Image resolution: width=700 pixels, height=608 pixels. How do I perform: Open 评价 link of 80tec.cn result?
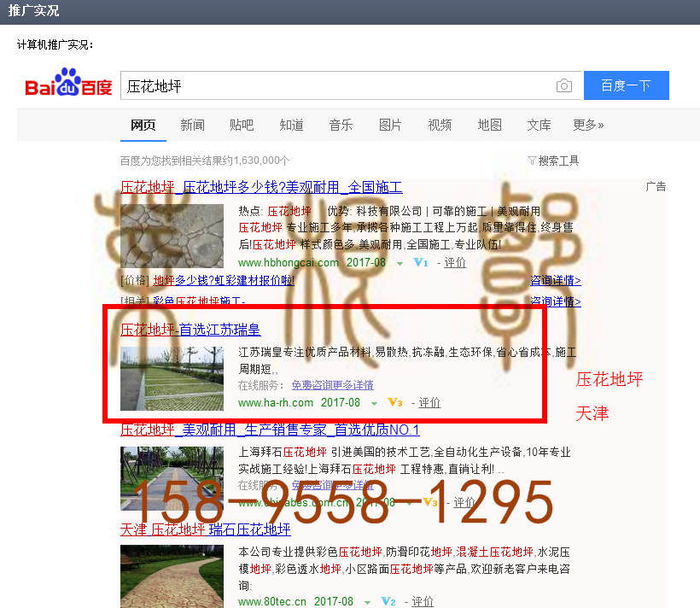tap(423, 602)
